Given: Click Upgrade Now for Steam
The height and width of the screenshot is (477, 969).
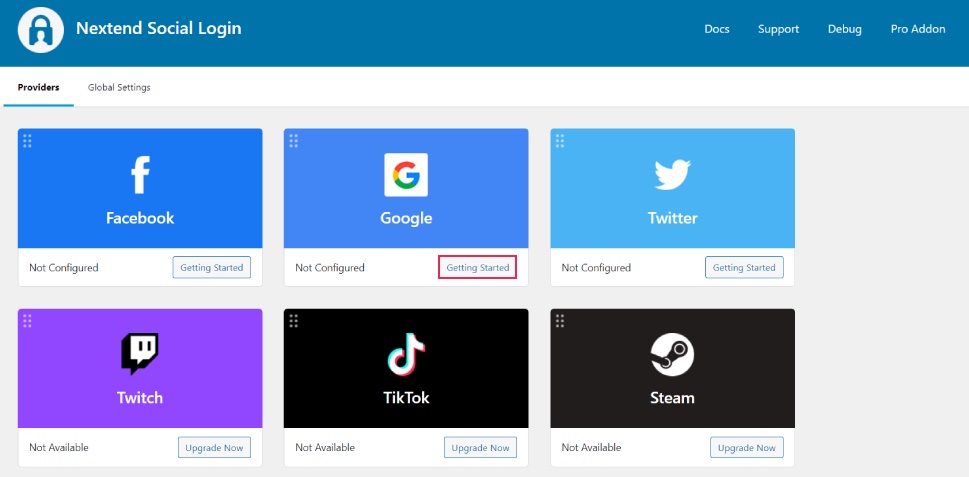Looking at the screenshot, I should click(747, 447).
